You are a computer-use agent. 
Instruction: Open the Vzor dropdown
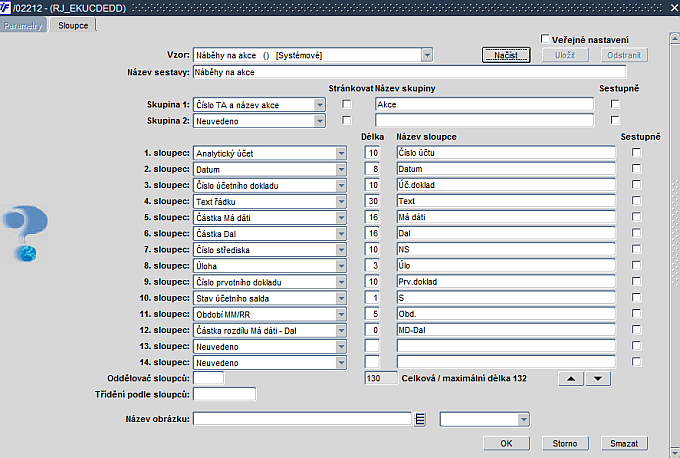(x=427, y=55)
